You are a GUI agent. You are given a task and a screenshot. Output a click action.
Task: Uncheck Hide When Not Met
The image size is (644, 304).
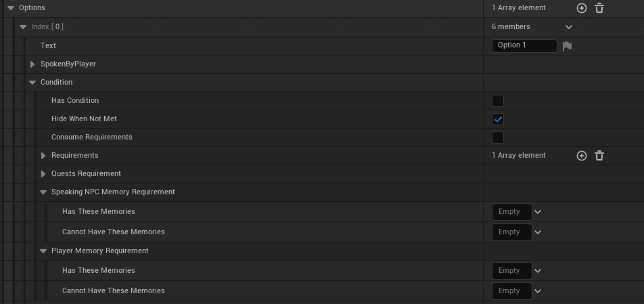pos(498,119)
